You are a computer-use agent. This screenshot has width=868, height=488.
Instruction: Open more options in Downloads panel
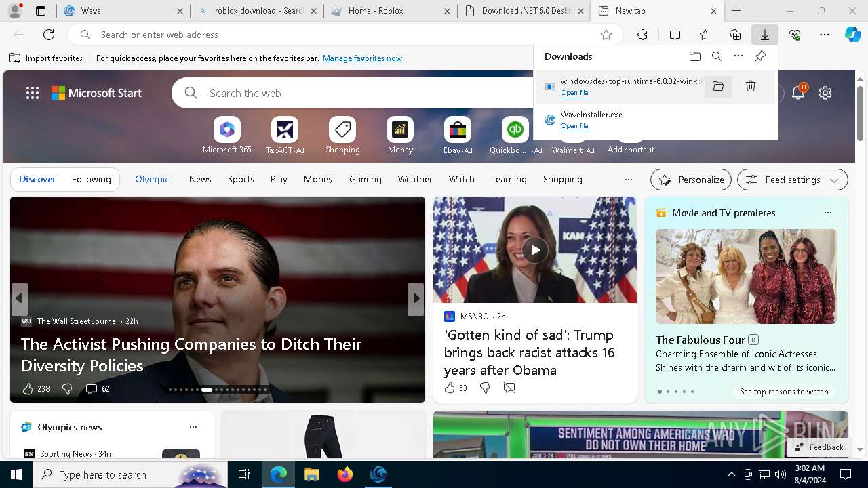(x=738, y=56)
